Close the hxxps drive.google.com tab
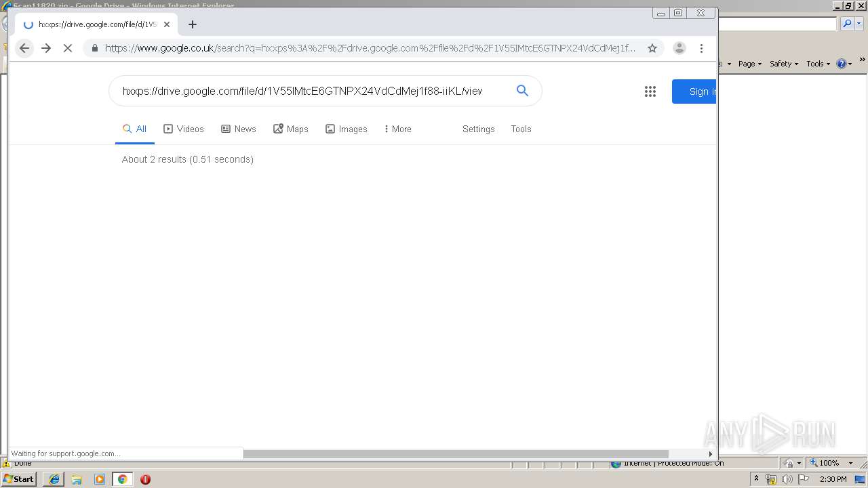The image size is (868, 488). coord(167,24)
